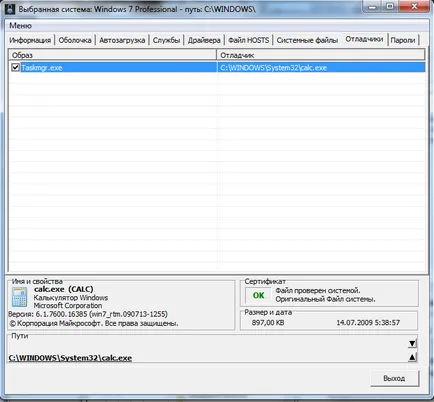Image resolution: width=434 pixels, height=402 pixels.
Task: Open the Меню menu
Action: coord(20,26)
